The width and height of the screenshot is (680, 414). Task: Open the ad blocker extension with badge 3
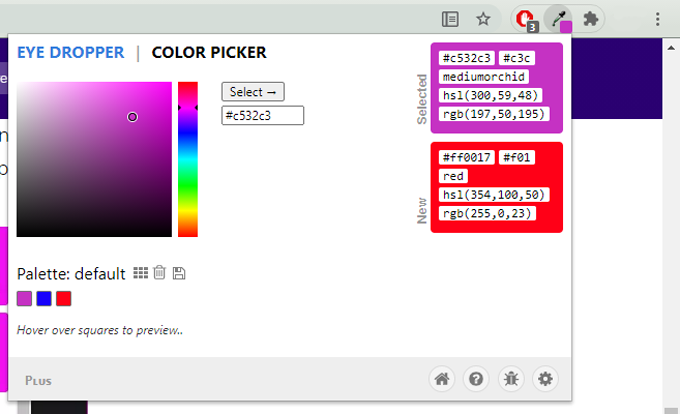(x=526, y=20)
